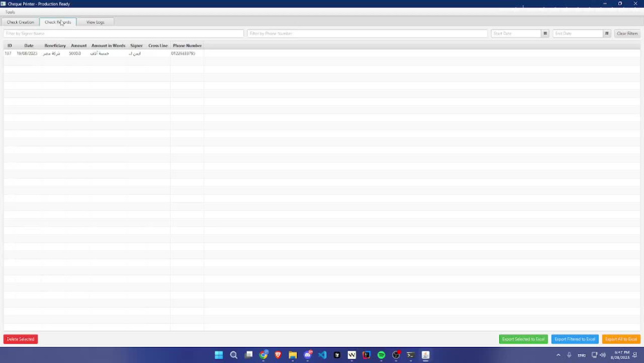
Task: Click the microphone tray icon
Action: [x=569, y=355]
